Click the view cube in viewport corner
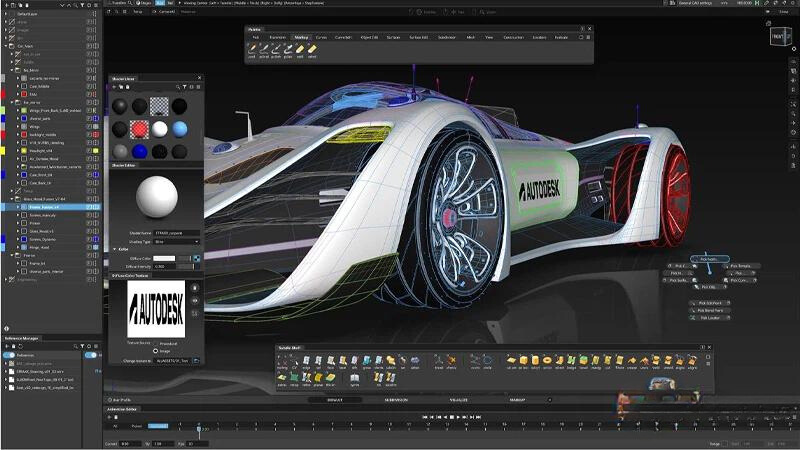 point(780,37)
